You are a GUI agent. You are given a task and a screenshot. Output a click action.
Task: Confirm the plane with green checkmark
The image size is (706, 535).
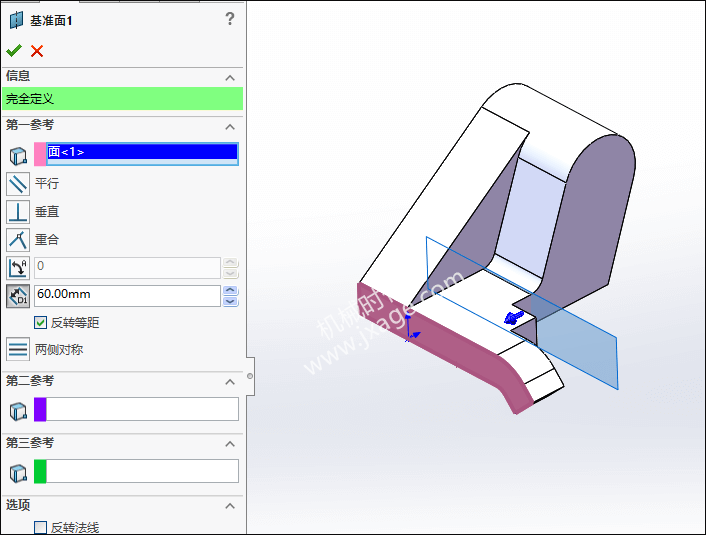(14, 50)
